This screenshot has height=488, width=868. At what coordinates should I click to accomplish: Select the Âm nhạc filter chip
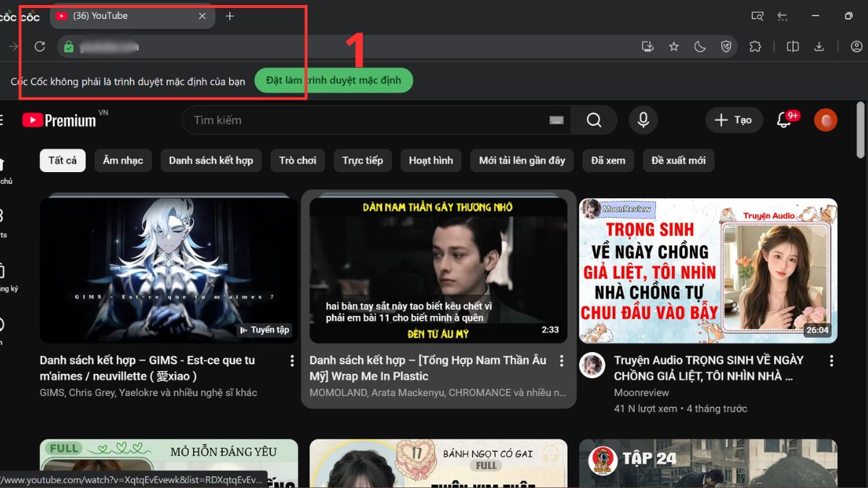click(x=123, y=160)
